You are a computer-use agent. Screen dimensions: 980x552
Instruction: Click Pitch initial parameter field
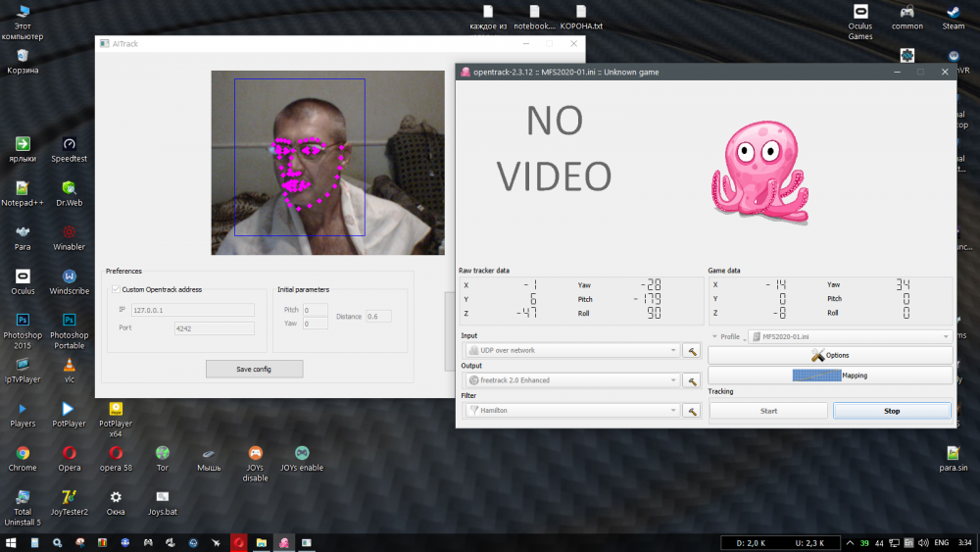point(315,310)
